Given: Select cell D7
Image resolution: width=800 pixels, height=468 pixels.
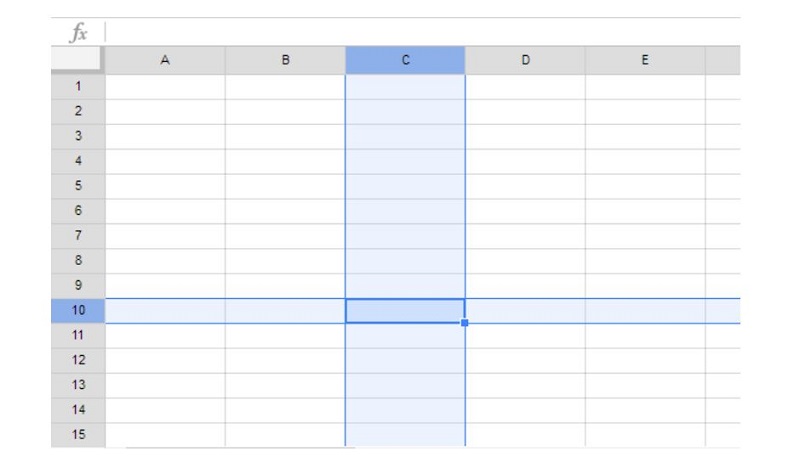Looking at the screenshot, I should pos(525,236).
